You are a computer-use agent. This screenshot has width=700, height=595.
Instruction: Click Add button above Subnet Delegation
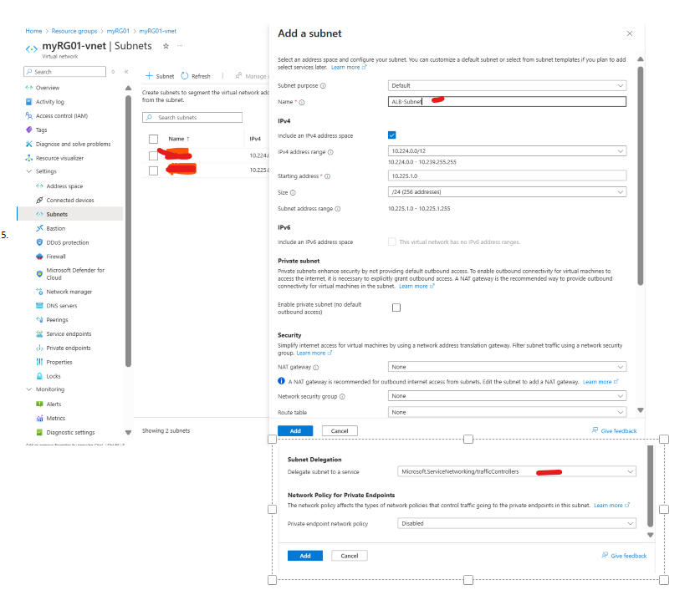coord(295,431)
